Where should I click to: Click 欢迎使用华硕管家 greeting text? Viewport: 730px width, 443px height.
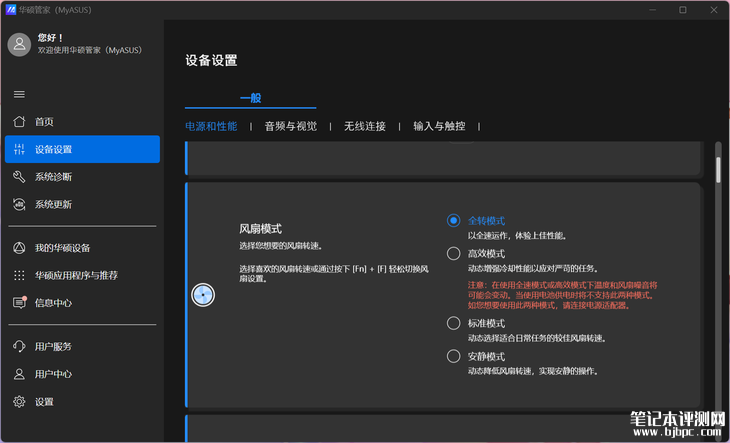click(x=90, y=50)
